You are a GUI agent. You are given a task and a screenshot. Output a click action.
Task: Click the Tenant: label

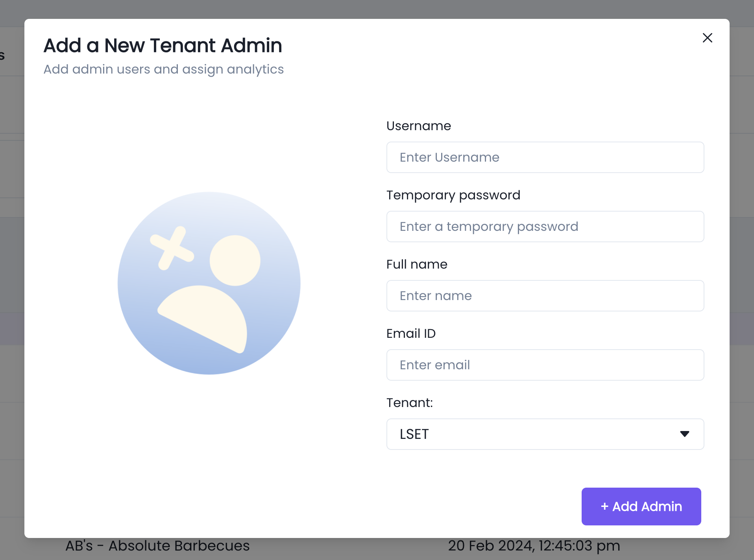pyautogui.click(x=409, y=403)
